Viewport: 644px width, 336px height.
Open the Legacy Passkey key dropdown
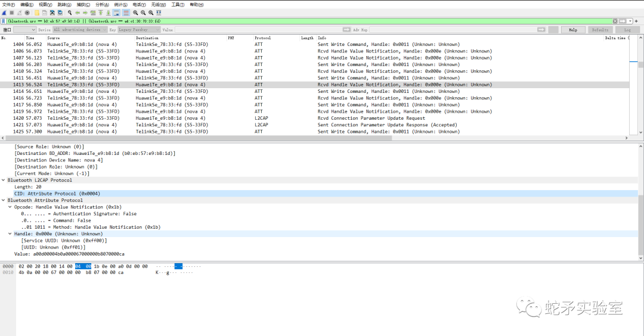click(139, 30)
